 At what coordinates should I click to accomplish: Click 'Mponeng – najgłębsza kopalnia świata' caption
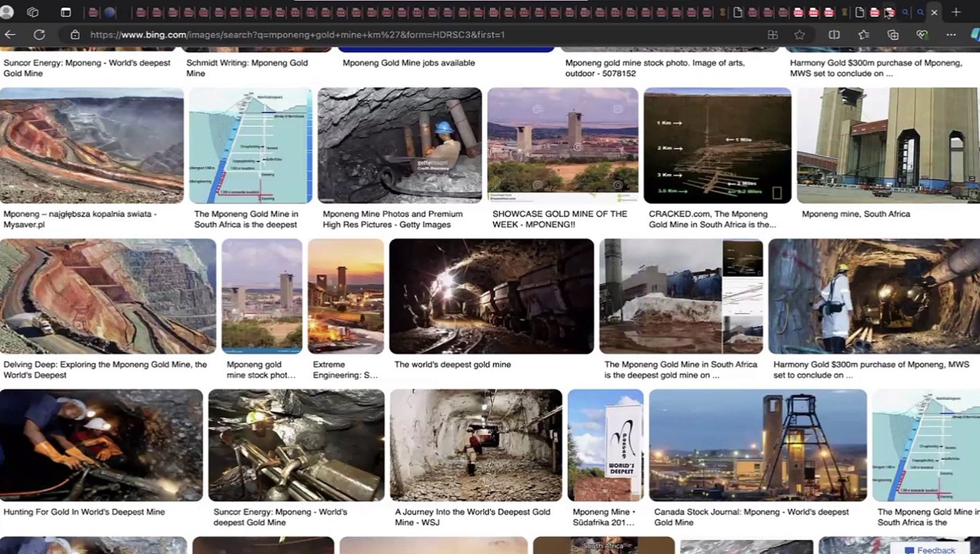pos(80,219)
